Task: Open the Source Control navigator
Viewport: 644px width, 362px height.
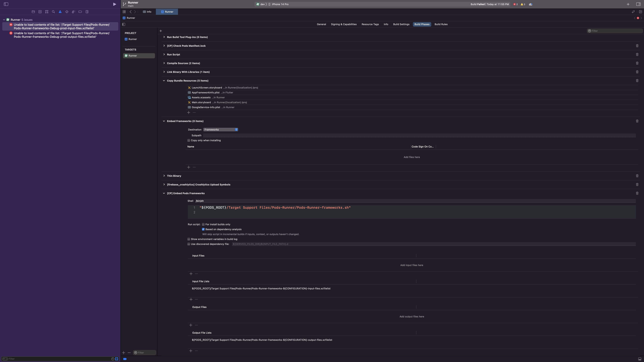Action: tap(40, 12)
